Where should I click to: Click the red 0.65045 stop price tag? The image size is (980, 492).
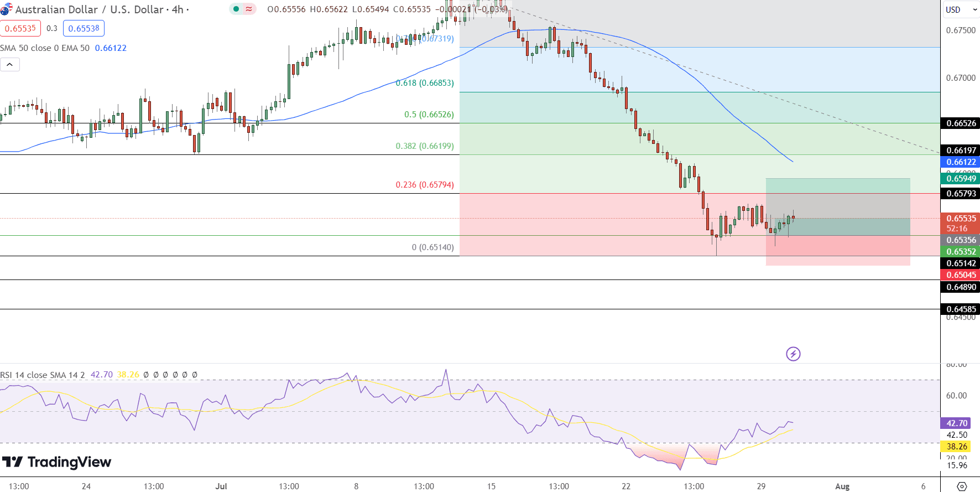click(x=961, y=275)
